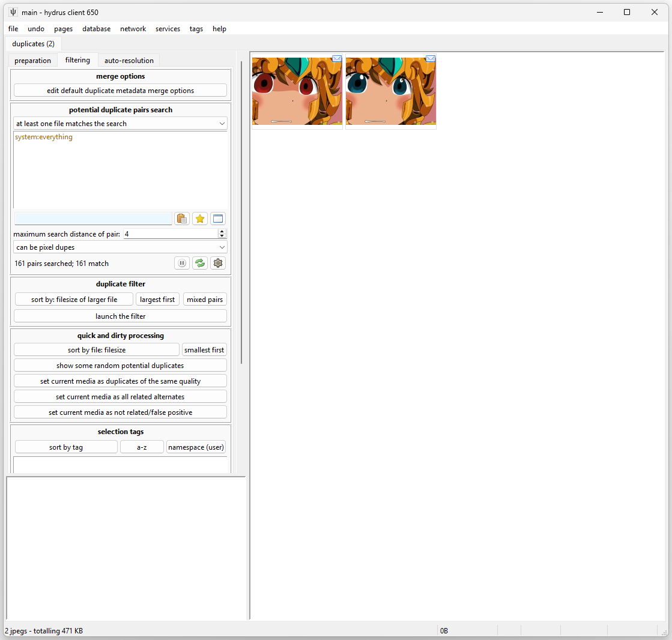
Task: Refresh the duplicate pairs count
Action: pyautogui.click(x=200, y=263)
